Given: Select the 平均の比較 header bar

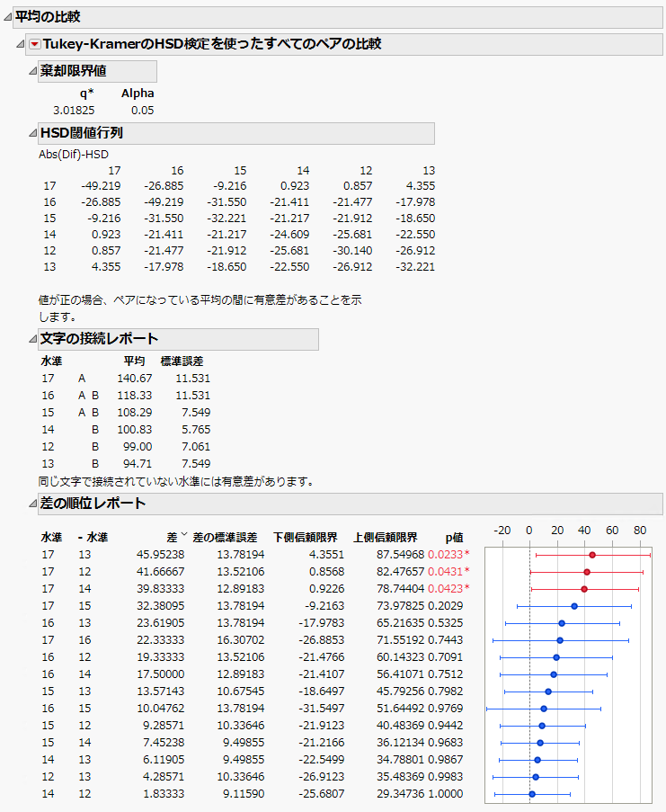Looking at the screenshot, I should [x=337, y=17].
